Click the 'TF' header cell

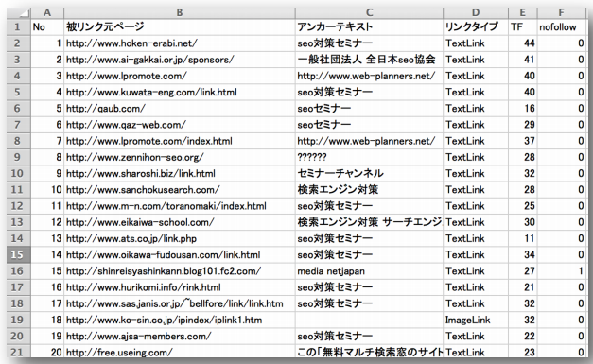click(523, 26)
